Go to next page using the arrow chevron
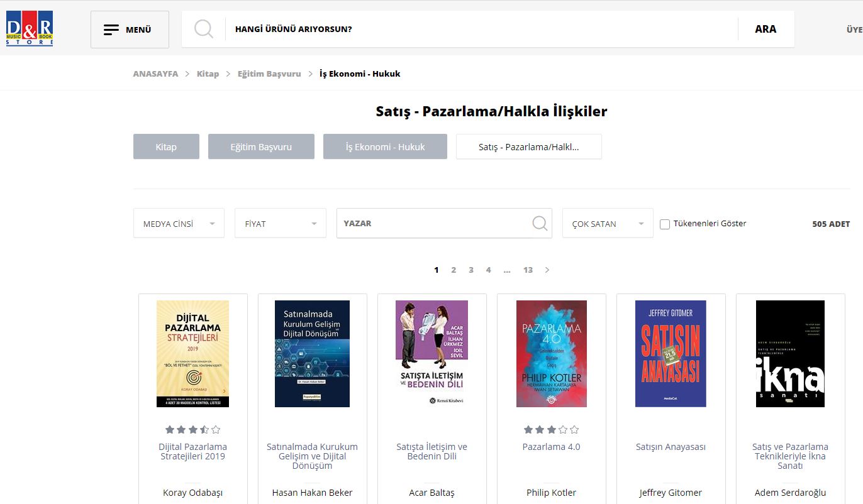The height and width of the screenshot is (504, 863). click(x=547, y=270)
